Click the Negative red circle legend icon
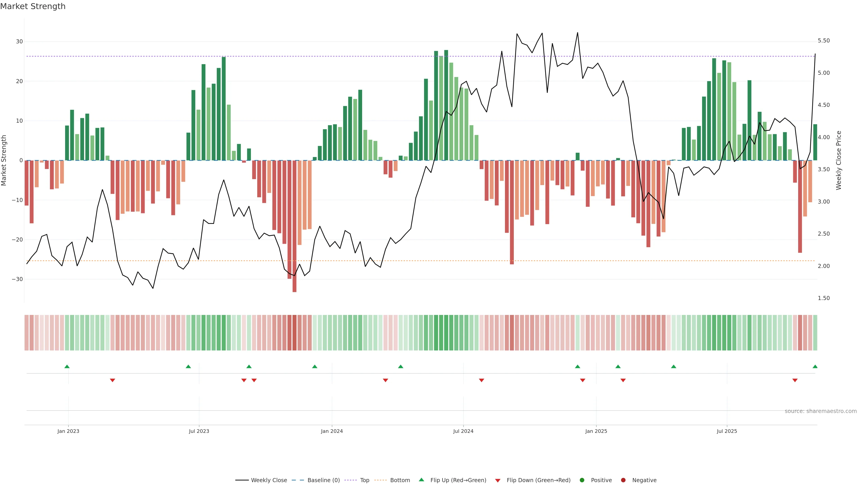This screenshot has height=488, width=868. pyautogui.click(x=623, y=480)
